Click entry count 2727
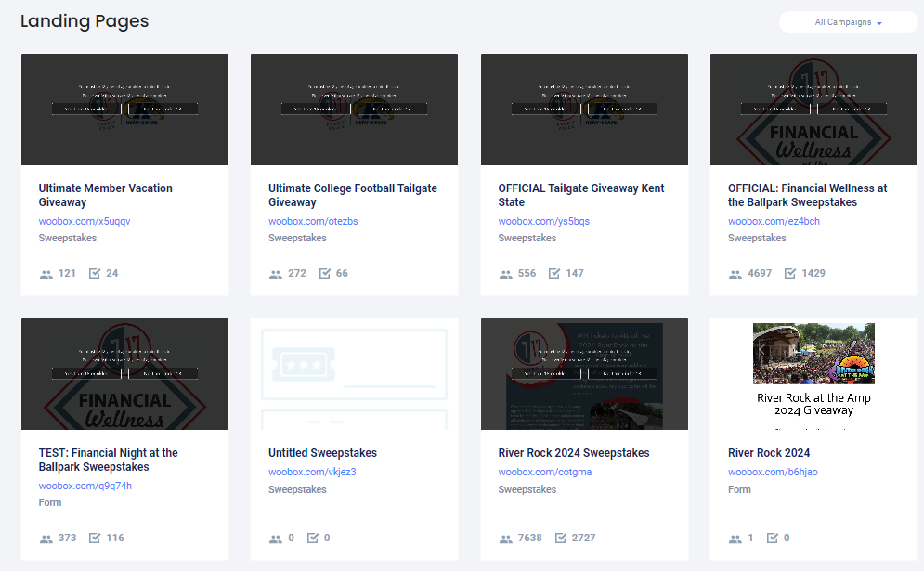Image resolution: width=924 pixels, height=571 pixels. [583, 538]
